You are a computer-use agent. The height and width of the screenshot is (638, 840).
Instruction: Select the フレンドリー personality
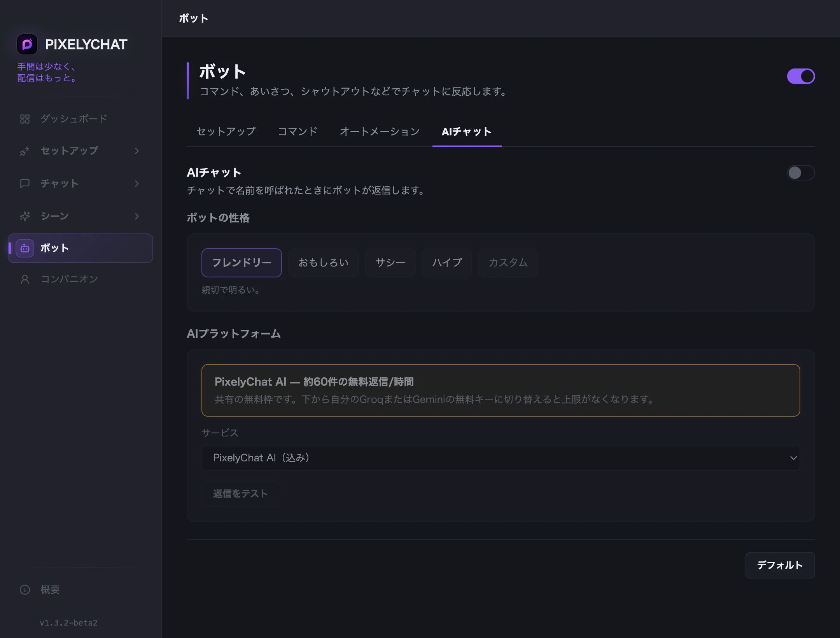coord(241,263)
